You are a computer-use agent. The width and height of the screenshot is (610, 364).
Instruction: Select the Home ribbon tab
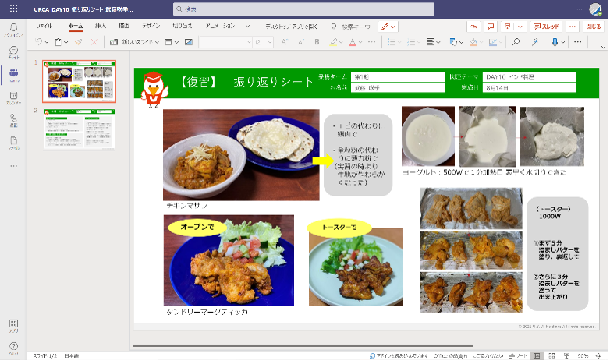[x=76, y=26]
